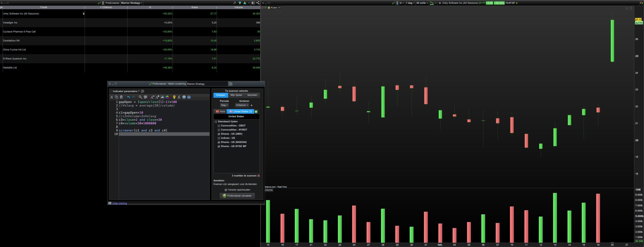644x247 pixels.
Task: Toggle the sort direction arrow beside Criterium
Action: (x=252, y=105)
